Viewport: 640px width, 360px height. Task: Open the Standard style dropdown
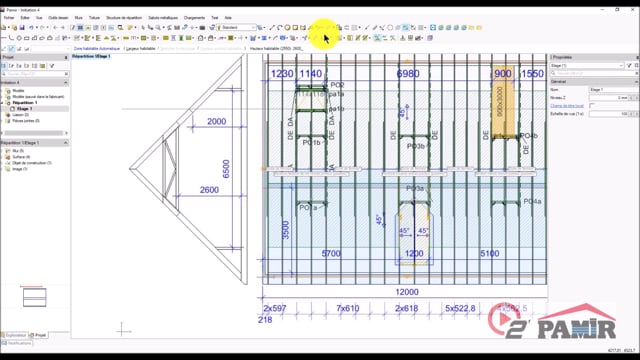click(236, 28)
